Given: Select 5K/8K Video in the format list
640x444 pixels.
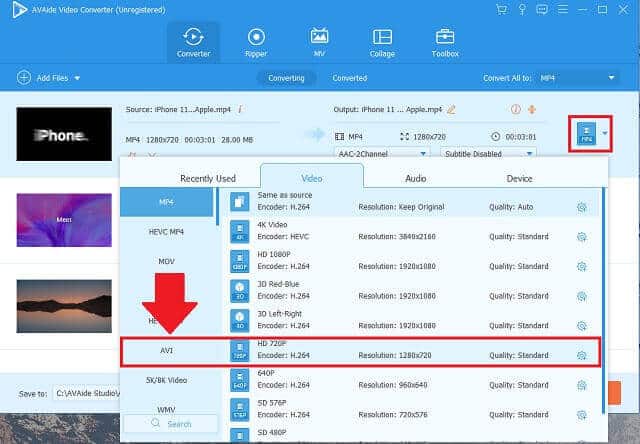Looking at the screenshot, I should click(167, 380).
